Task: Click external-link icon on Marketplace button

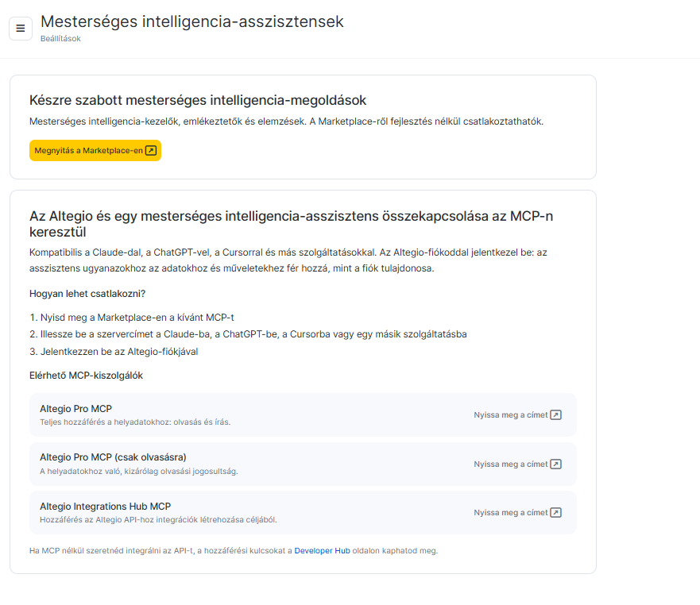Action: [151, 150]
